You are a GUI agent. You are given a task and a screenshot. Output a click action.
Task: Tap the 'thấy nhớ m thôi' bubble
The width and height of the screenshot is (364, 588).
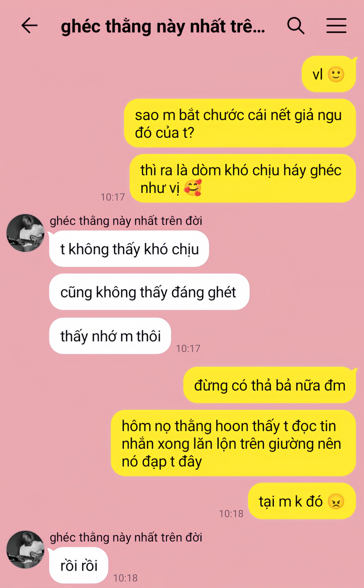tap(110, 336)
